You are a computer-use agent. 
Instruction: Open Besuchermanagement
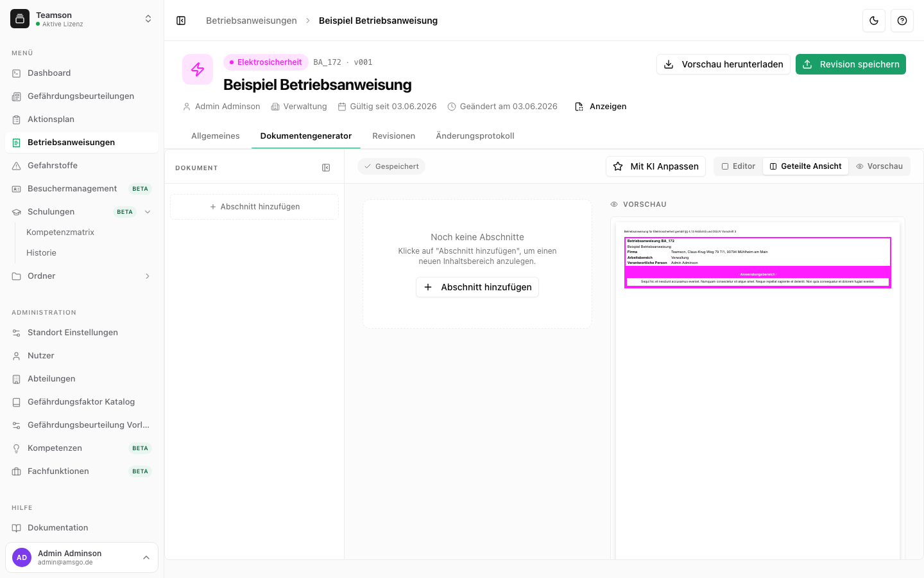pos(81,189)
